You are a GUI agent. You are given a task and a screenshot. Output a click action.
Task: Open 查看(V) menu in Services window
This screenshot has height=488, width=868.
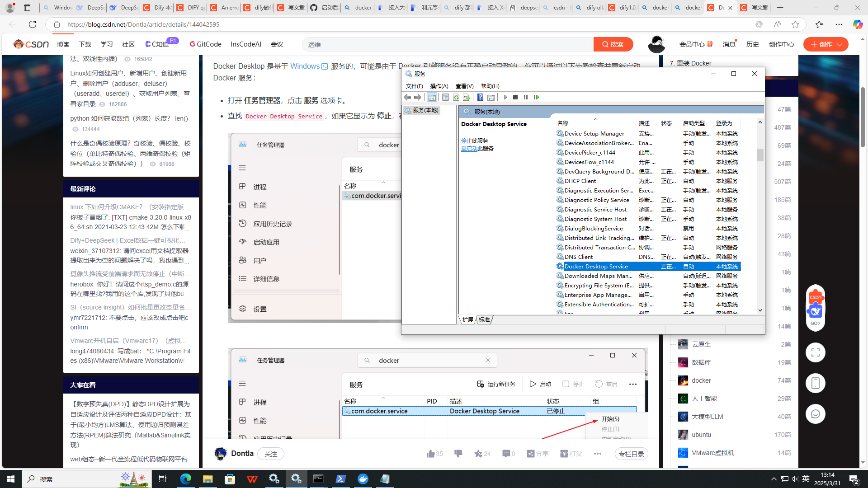(x=464, y=86)
